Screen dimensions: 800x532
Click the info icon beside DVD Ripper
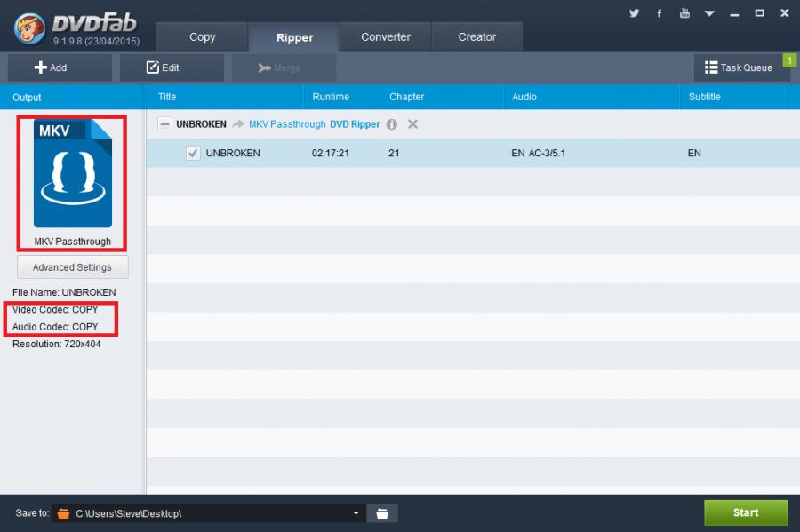click(392, 124)
